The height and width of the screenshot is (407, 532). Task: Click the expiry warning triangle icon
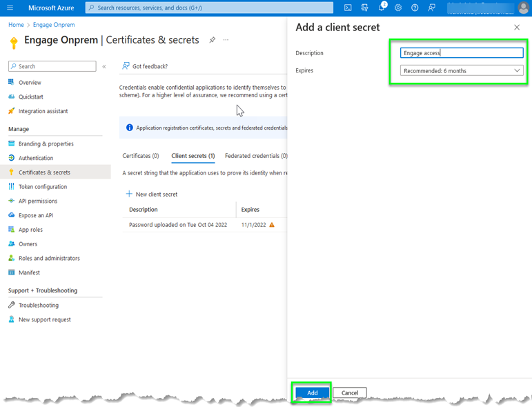pos(272,225)
